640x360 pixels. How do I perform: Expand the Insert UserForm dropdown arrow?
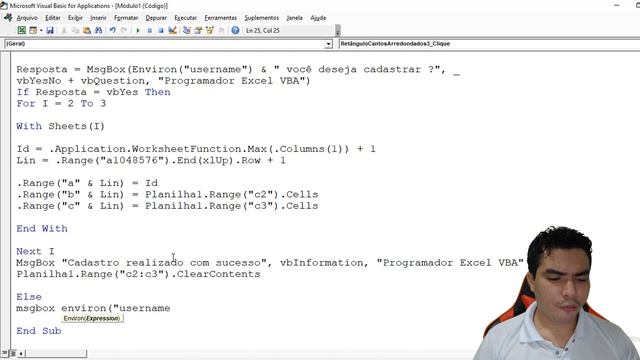point(41,30)
